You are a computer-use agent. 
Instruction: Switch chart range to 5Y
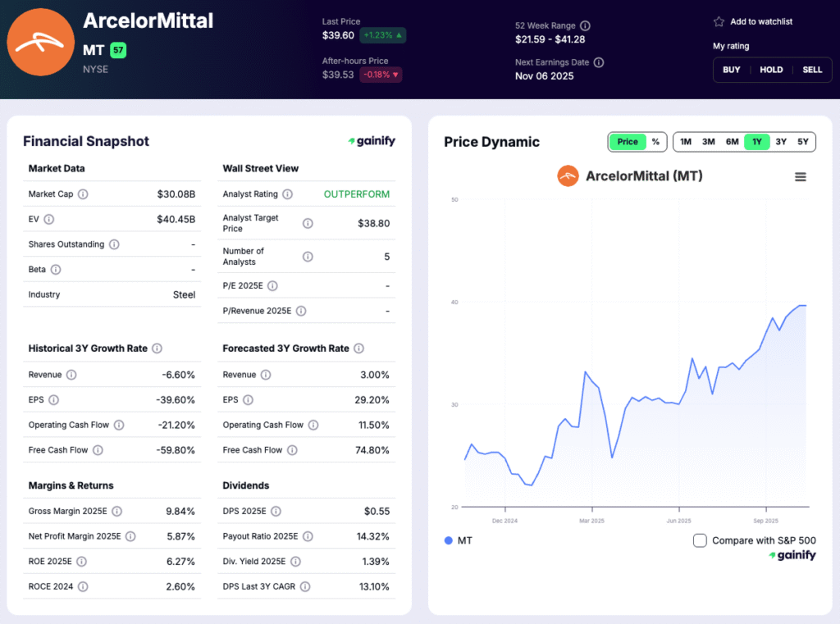point(803,141)
